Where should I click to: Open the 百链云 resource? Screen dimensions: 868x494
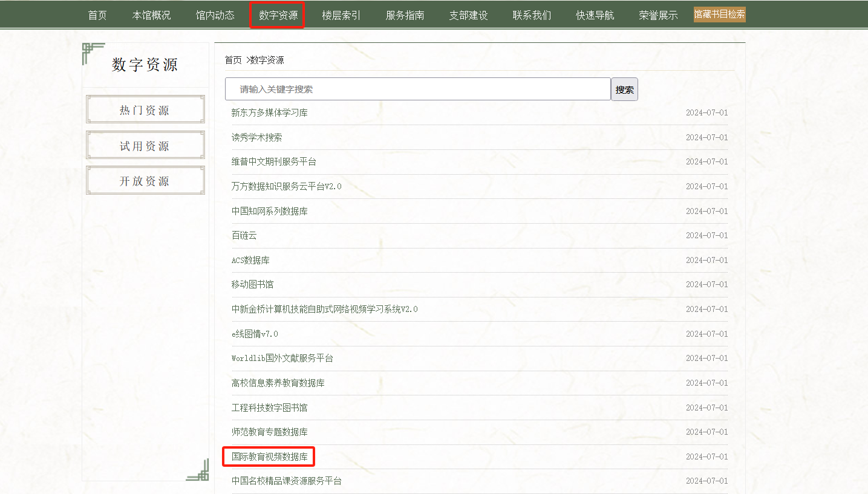tap(244, 235)
